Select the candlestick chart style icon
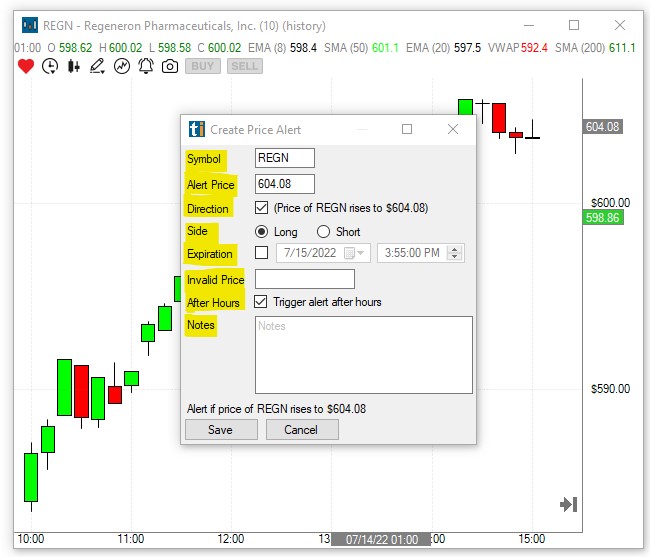Screen dimensions: 650x557 tap(73, 66)
